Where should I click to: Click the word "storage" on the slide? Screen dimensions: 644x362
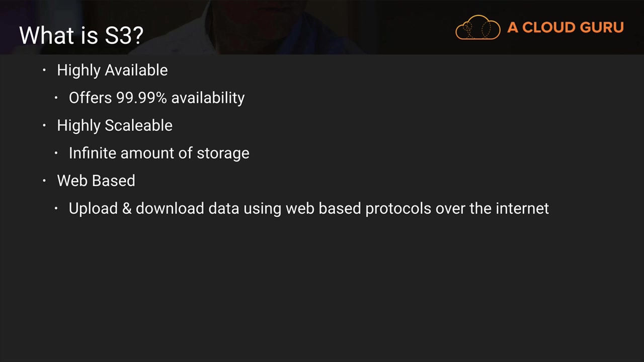223,154
